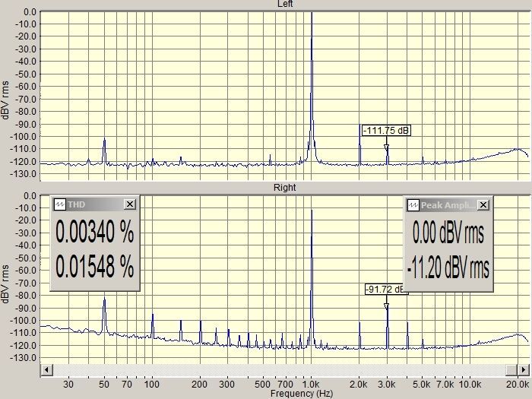Click the 1 kHz peak in the Left plot
The width and height of the screenshot is (532, 399).
[312, 85]
